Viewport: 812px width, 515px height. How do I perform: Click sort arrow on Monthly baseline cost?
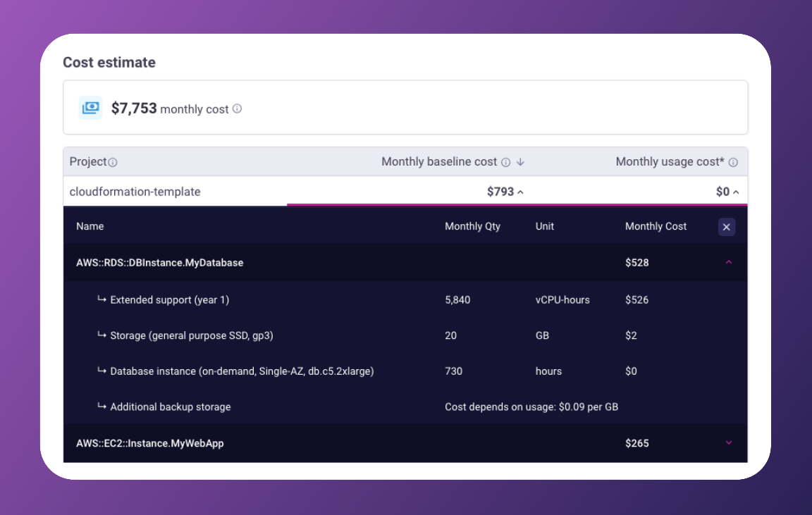520,162
